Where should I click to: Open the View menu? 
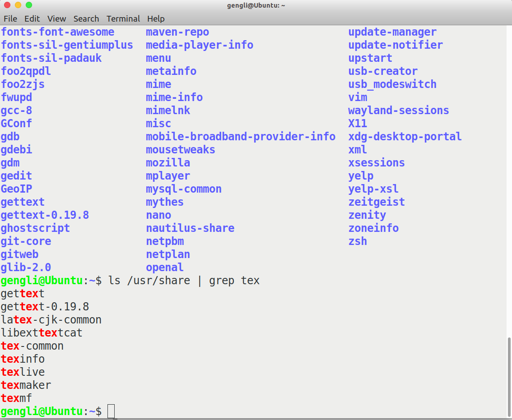[x=56, y=18]
